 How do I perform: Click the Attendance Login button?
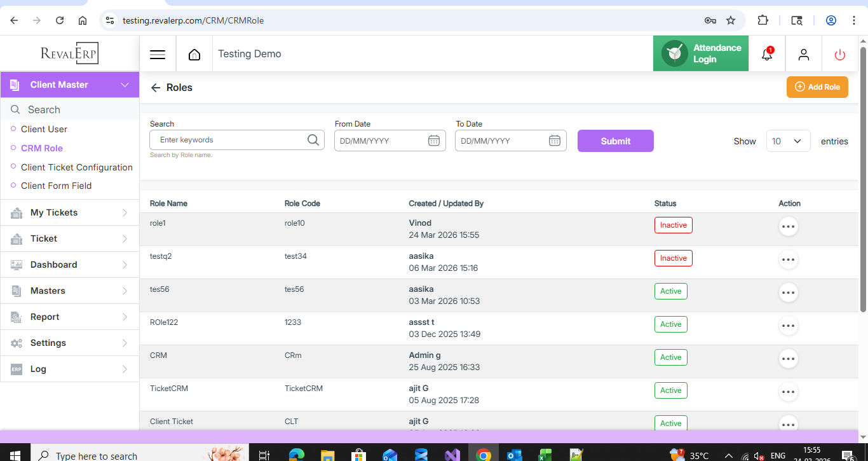[701, 53]
